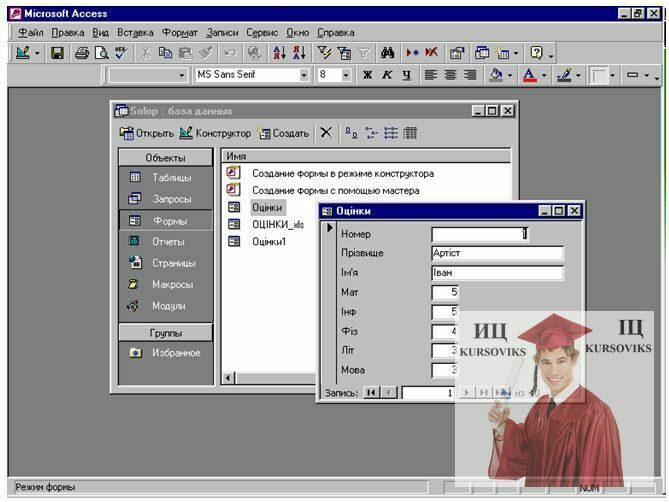Image resolution: width=669 pixels, height=502 pixels.
Task: Select Таблицы in objects pane
Action: pyautogui.click(x=166, y=177)
